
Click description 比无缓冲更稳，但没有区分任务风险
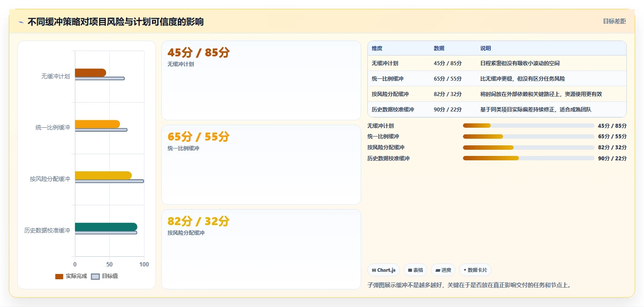point(522,79)
